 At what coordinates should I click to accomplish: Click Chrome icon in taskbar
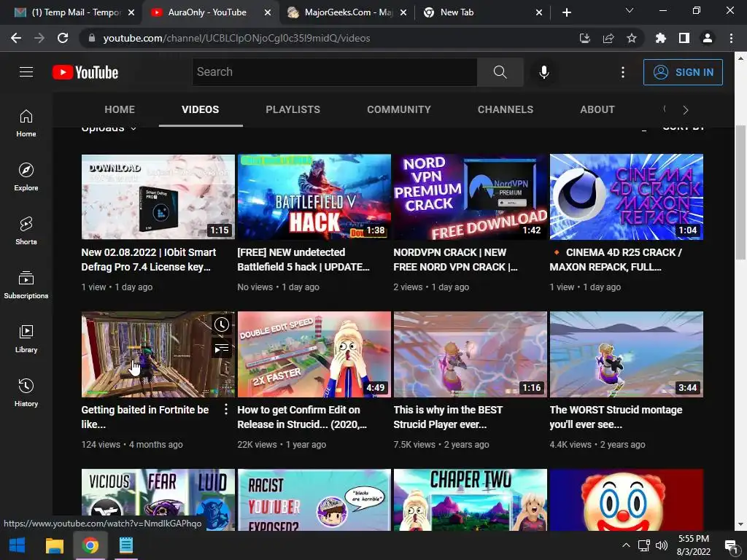[90, 545]
